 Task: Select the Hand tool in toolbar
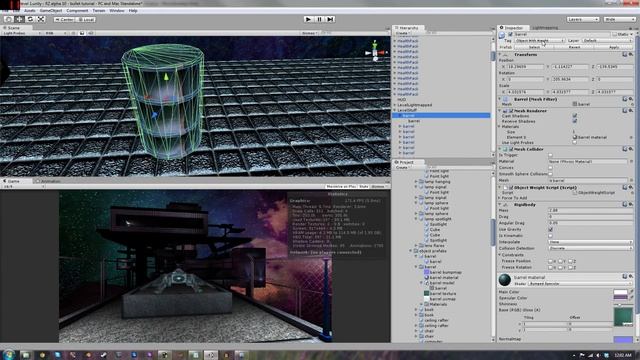(x=8, y=19)
